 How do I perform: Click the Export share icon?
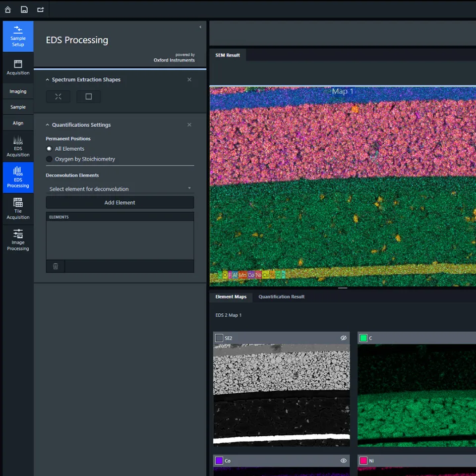tap(41, 9)
